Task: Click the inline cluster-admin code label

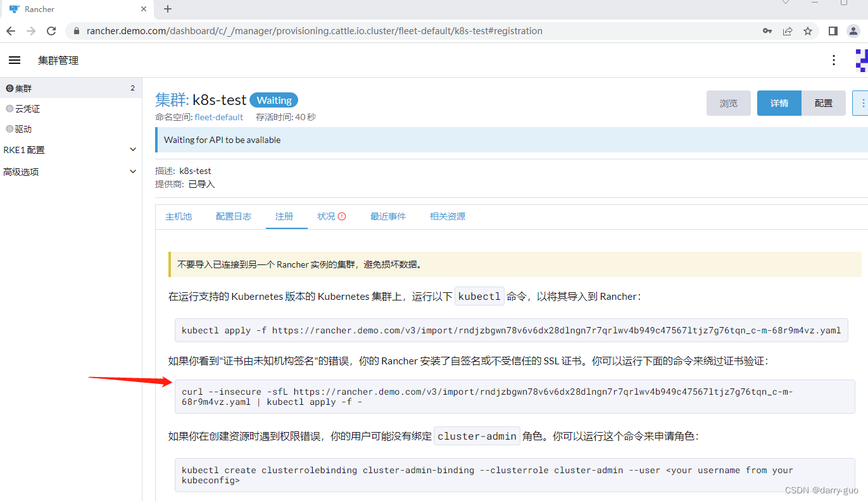Action: (x=477, y=436)
